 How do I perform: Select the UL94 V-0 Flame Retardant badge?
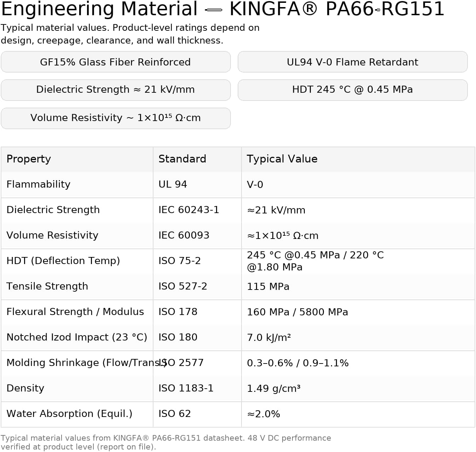pos(353,62)
